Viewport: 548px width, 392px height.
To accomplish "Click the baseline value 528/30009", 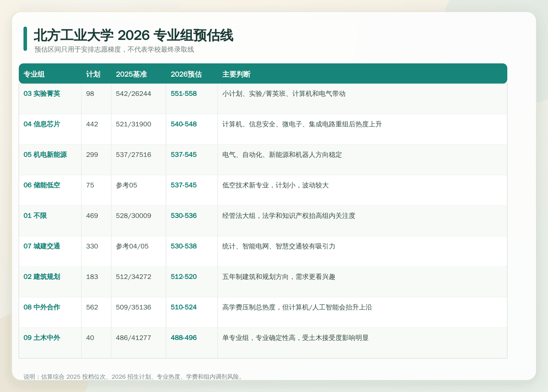I will pos(133,216).
